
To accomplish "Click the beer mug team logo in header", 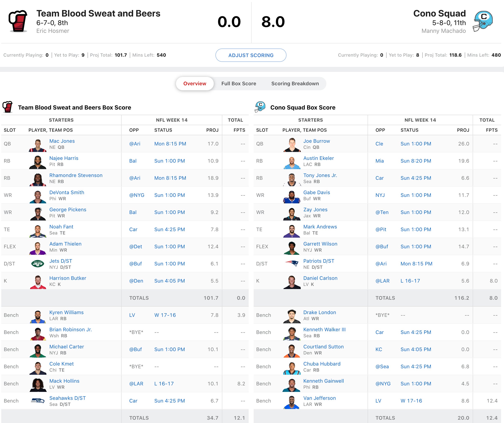I will tap(18, 21).
